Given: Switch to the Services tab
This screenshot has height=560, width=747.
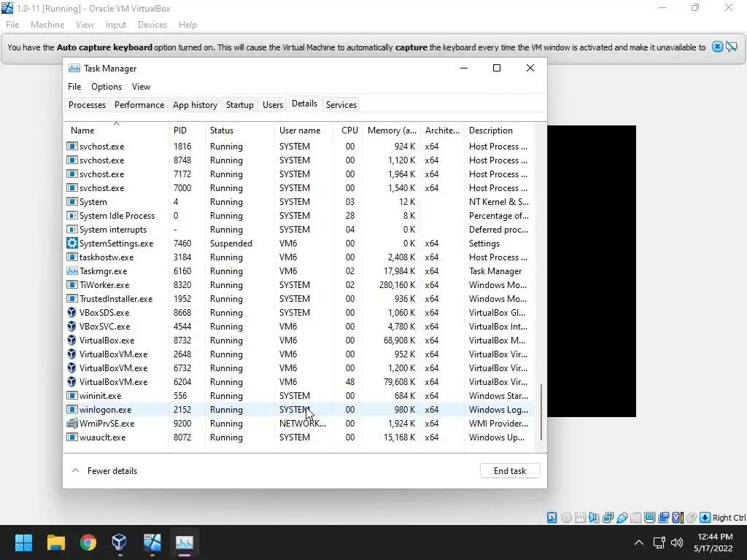Looking at the screenshot, I should 341,105.
